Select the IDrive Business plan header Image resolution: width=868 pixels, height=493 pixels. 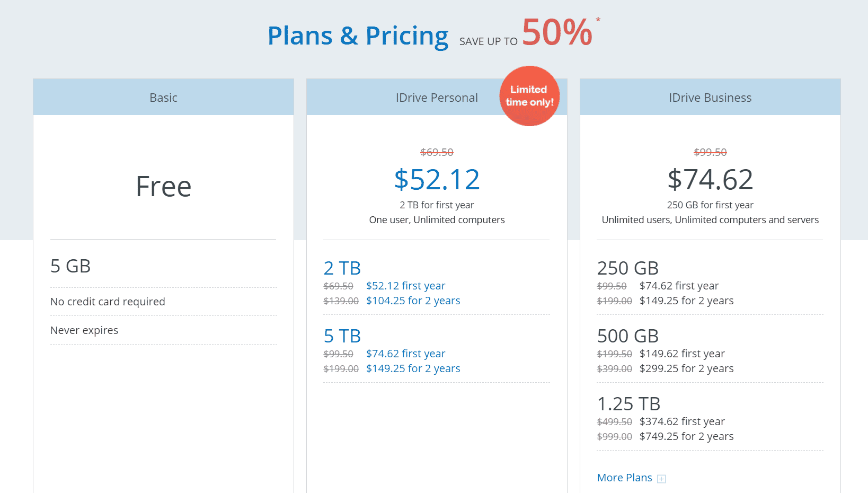(710, 98)
